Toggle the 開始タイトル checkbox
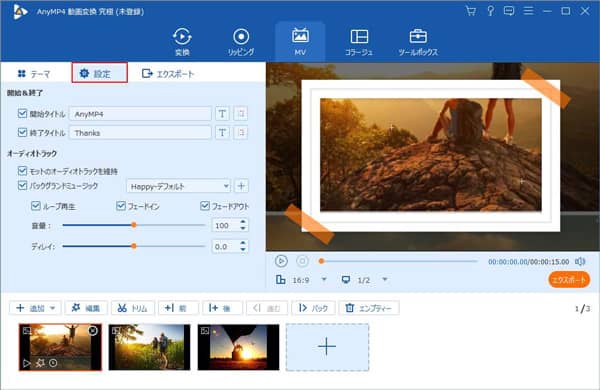 (22, 113)
